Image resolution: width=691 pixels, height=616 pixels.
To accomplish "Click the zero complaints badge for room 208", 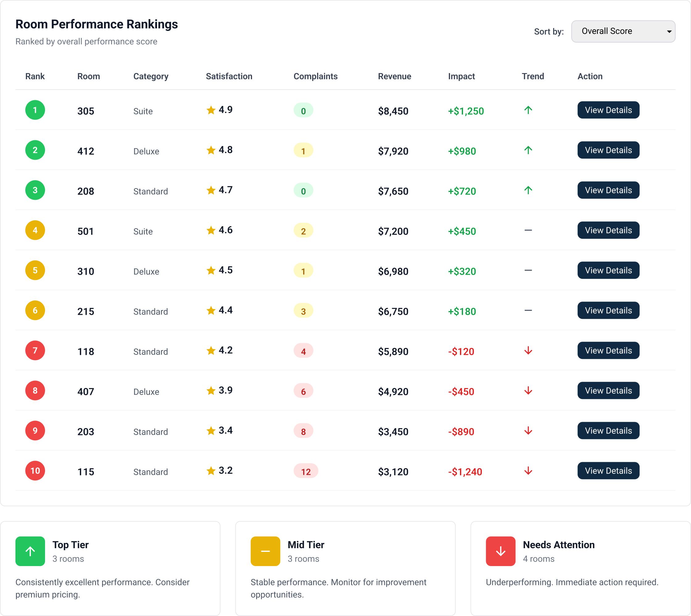I will coord(303,190).
